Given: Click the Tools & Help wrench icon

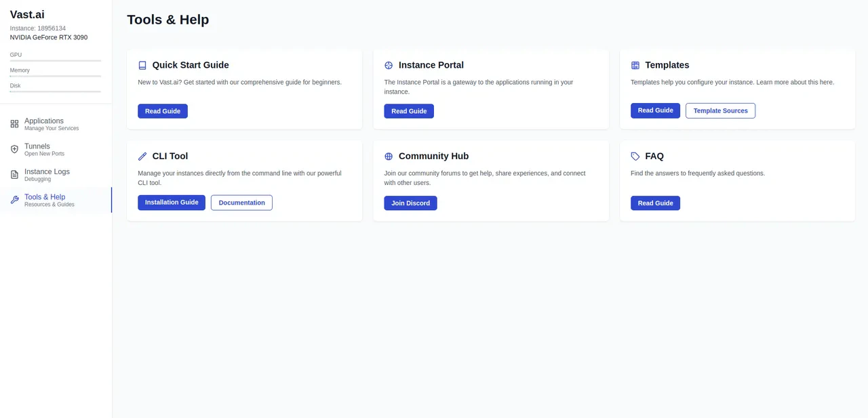Looking at the screenshot, I should pos(14,200).
